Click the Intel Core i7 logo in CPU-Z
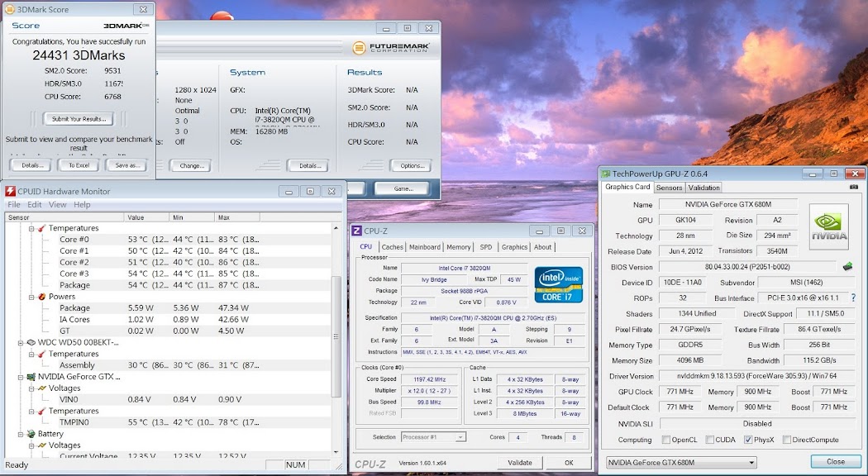Screen dimensions: 868x476 click(559, 284)
